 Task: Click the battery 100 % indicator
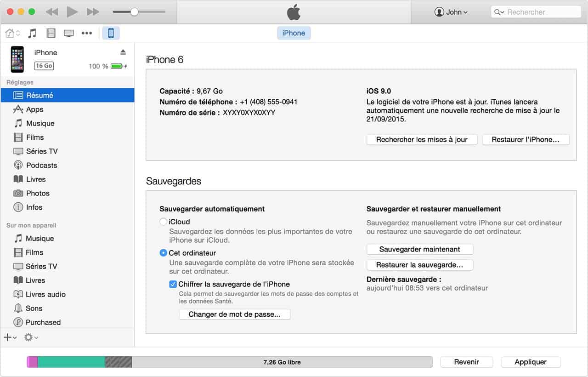108,66
